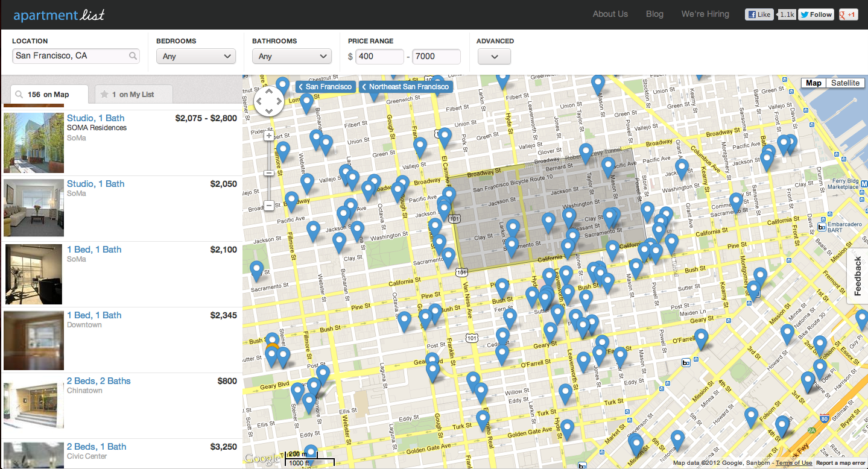
Task: Open the About Us page
Action: (x=610, y=14)
